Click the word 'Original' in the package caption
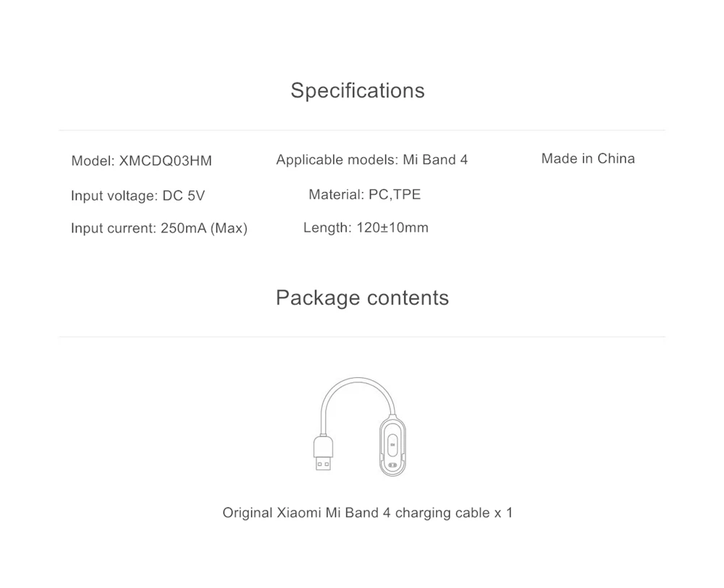Viewport: 724px width, 588px height. tap(248, 513)
